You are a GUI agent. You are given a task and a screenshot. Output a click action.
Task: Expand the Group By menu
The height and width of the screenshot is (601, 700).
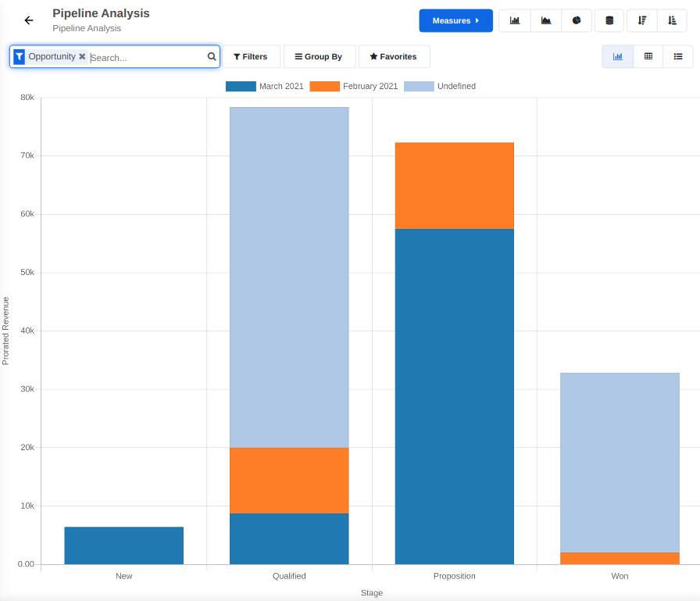click(319, 56)
